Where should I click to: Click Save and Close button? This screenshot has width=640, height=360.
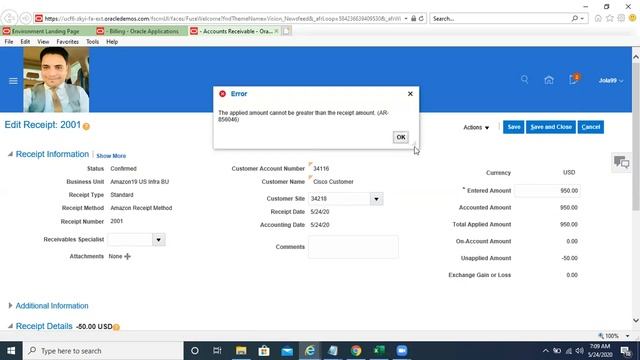(x=551, y=127)
